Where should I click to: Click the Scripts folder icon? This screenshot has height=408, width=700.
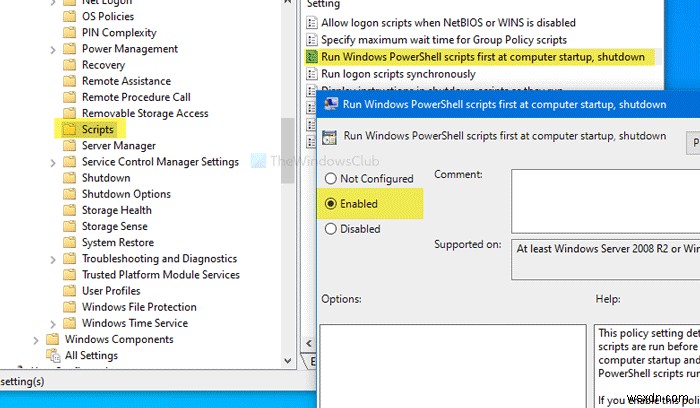(x=69, y=129)
